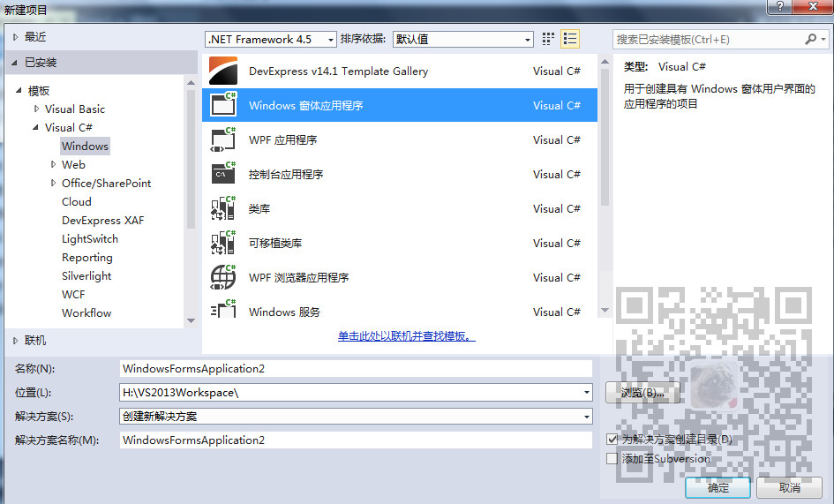The width and height of the screenshot is (834, 504).
Task: Click the 解决方案名称 input field
Action: point(356,440)
